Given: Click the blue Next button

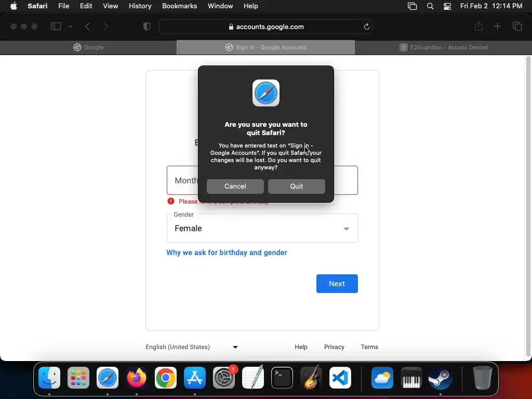Looking at the screenshot, I should (337, 284).
